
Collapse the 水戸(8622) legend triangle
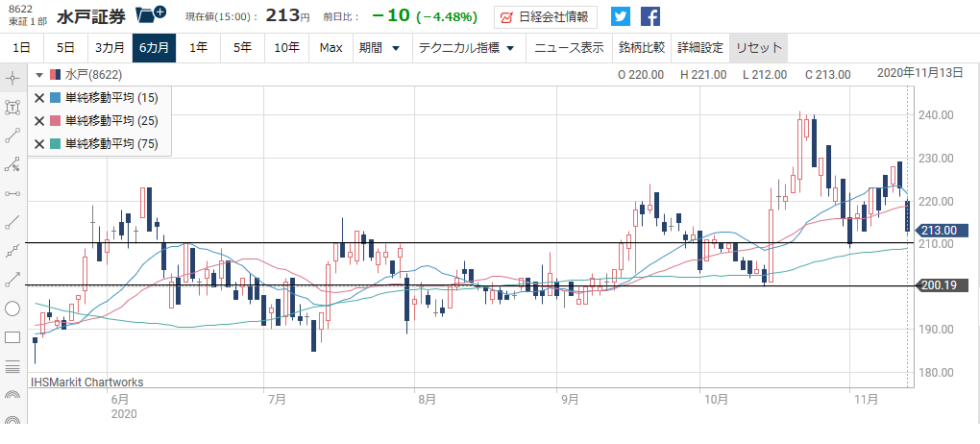pyautogui.click(x=39, y=75)
